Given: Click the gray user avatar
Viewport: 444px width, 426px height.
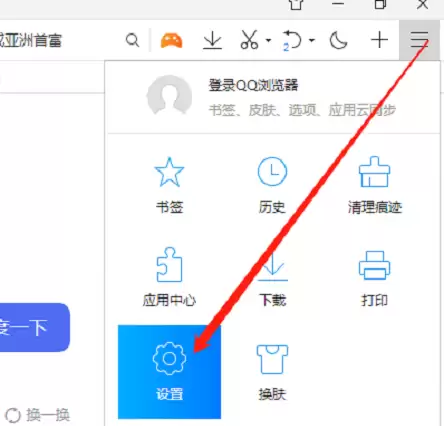Looking at the screenshot, I should click(x=169, y=96).
